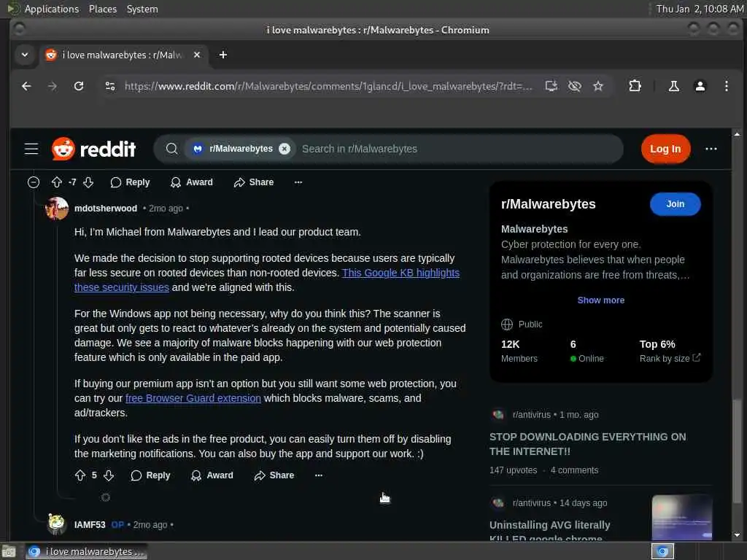The image size is (747, 560).
Task: Open mdotsherwood's user profile
Action: coord(106,209)
